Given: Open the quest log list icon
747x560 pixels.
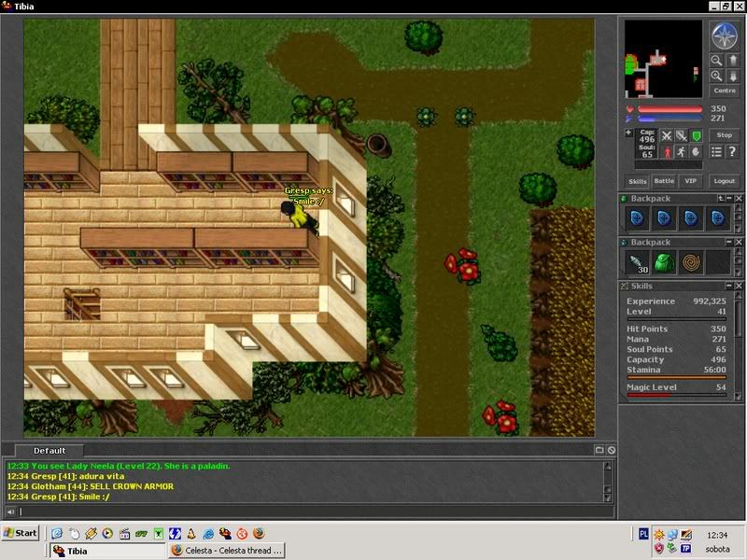Looking at the screenshot, I should pyautogui.click(x=716, y=152).
